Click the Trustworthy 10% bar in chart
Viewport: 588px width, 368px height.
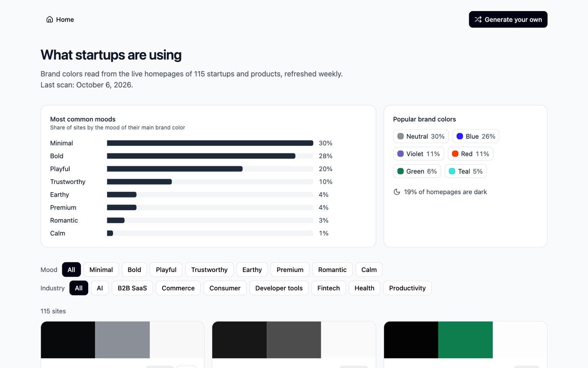pyautogui.click(x=139, y=182)
